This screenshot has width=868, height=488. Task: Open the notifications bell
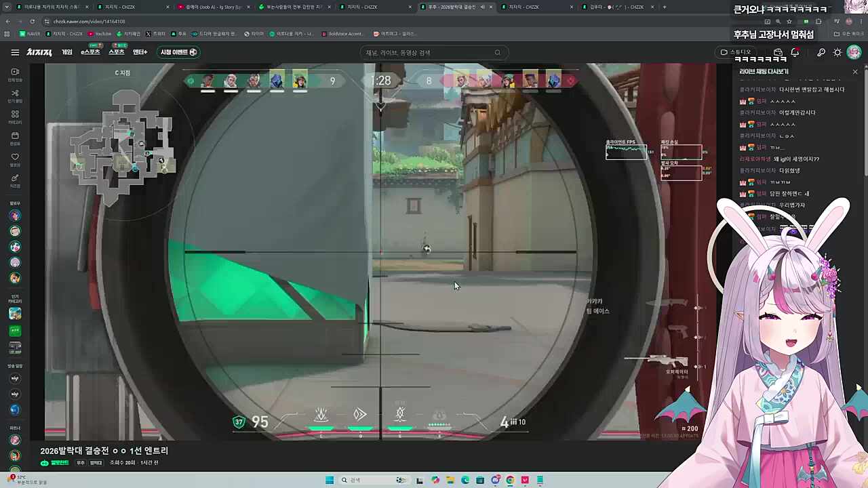795,52
